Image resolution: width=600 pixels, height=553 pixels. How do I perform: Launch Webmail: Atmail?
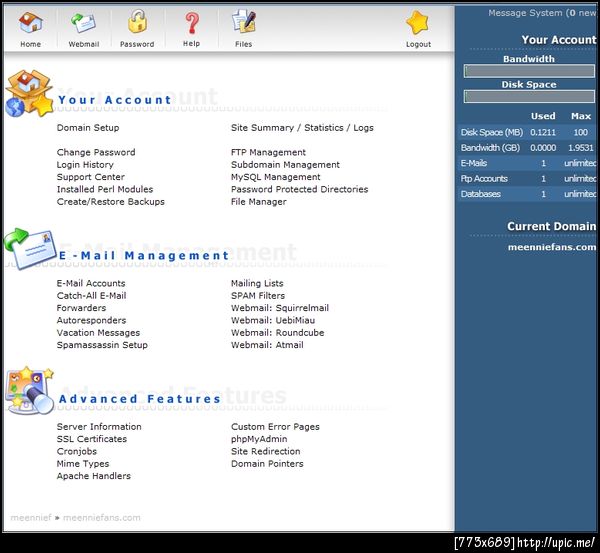[267, 345]
